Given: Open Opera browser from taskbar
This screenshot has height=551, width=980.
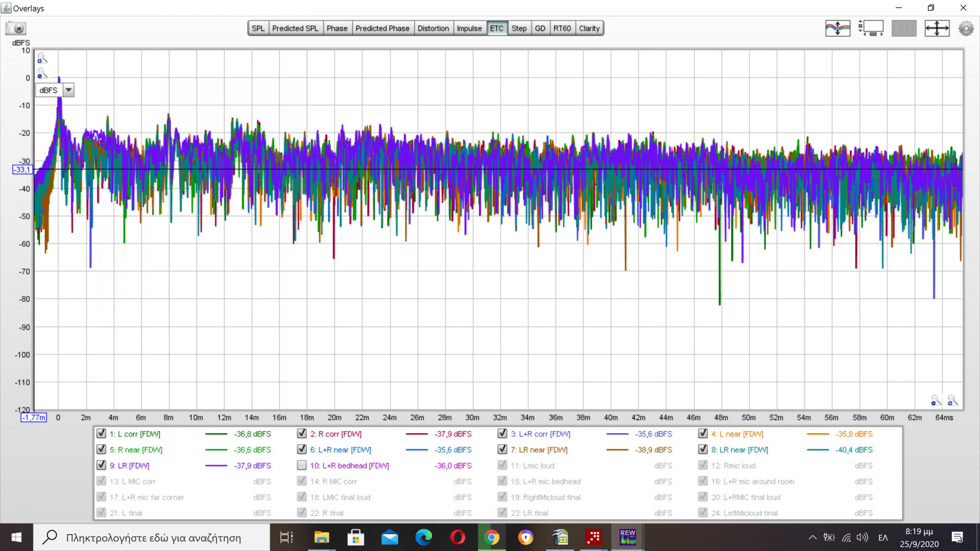Looking at the screenshot, I should [458, 537].
